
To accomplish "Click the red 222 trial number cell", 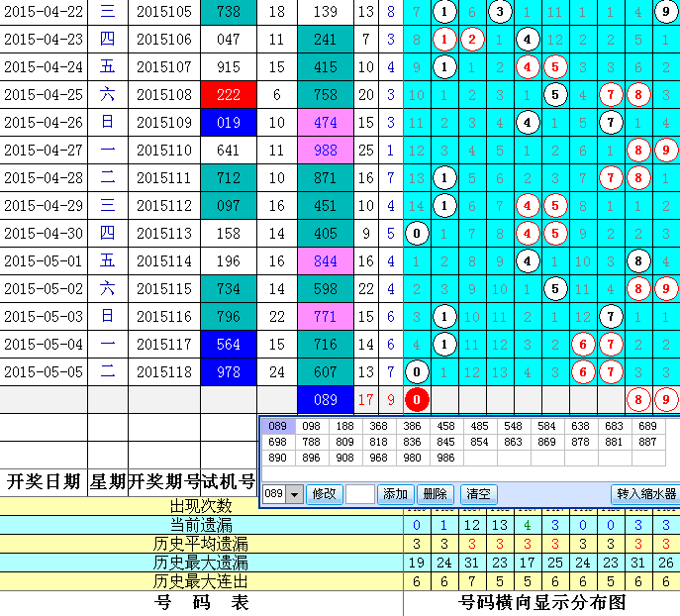I will pos(228,95).
